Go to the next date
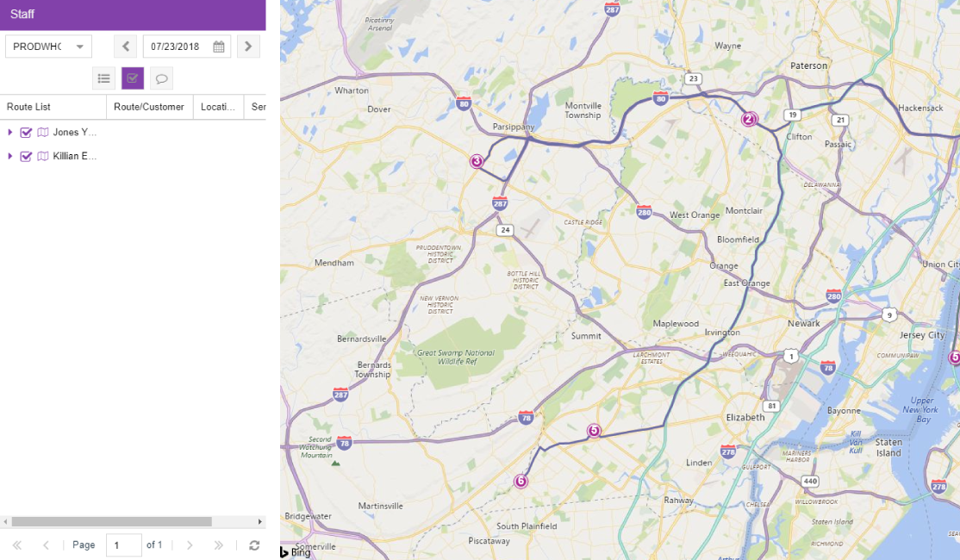 248,47
